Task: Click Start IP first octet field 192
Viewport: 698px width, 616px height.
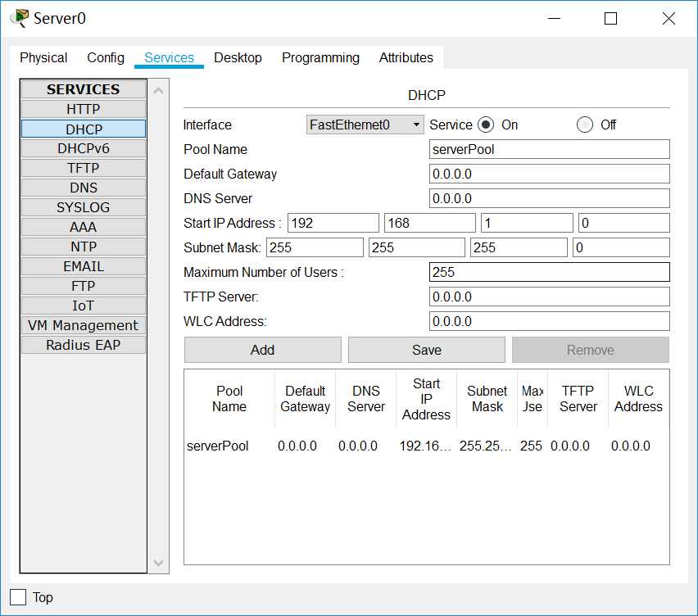Action: [333, 223]
